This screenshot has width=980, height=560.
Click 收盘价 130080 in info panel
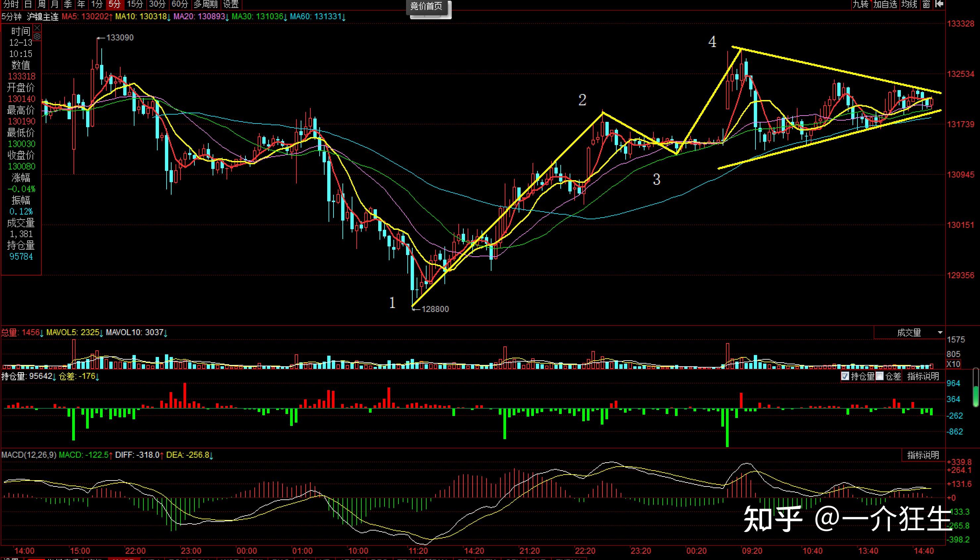click(x=21, y=161)
